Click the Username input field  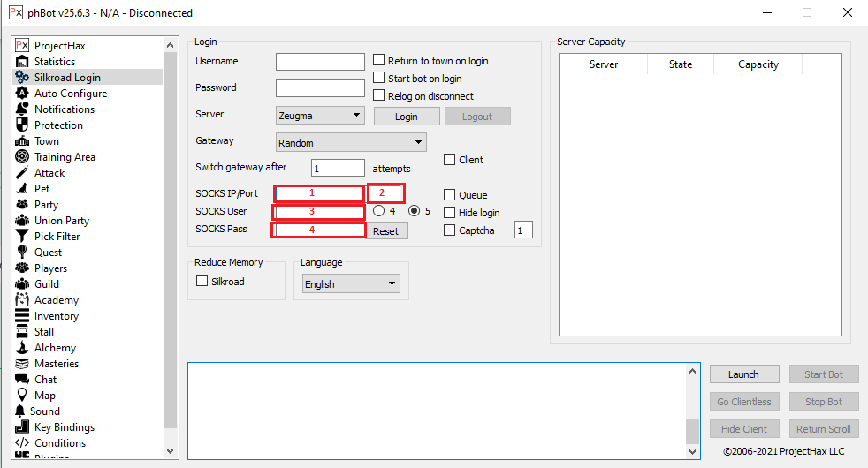point(320,62)
